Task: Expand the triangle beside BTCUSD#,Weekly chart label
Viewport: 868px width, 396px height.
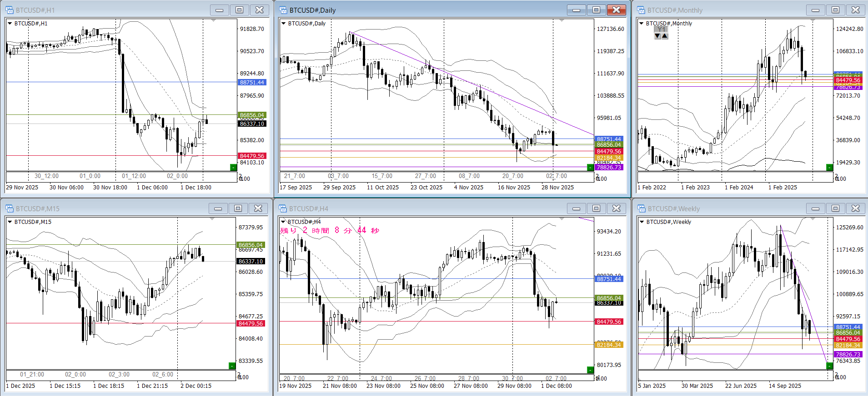Action: point(642,222)
